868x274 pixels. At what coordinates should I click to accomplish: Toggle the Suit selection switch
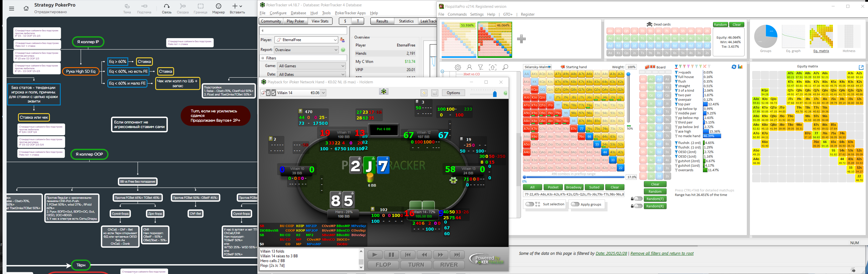(530, 204)
